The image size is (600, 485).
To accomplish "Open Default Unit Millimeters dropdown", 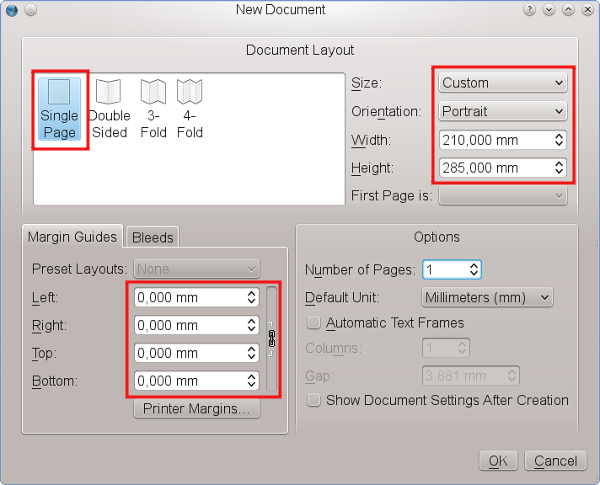I will 486,297.
